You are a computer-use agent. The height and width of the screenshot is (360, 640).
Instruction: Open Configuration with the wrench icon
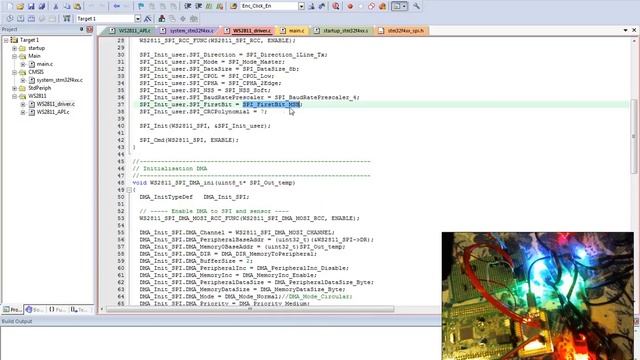pyautogui.click(x=416, y=6)
